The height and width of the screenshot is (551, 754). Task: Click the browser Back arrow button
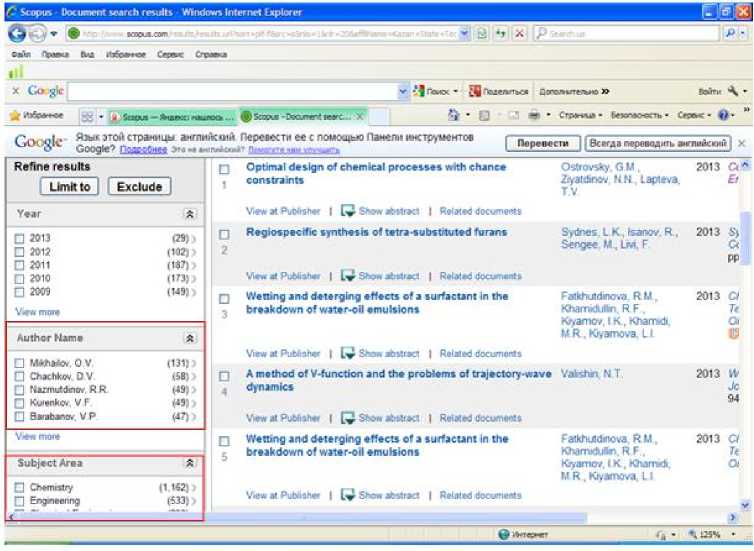click(x=18, y=34)
